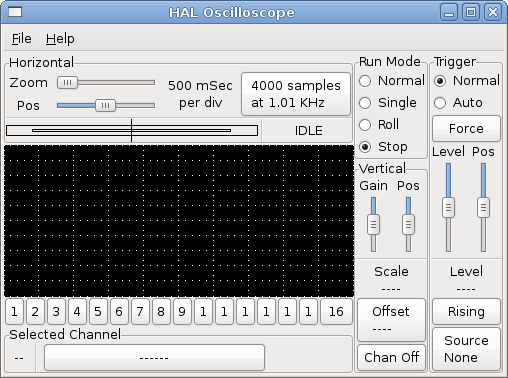
Task: Click the 500 mSec per div label
Action: pos(200,94)
